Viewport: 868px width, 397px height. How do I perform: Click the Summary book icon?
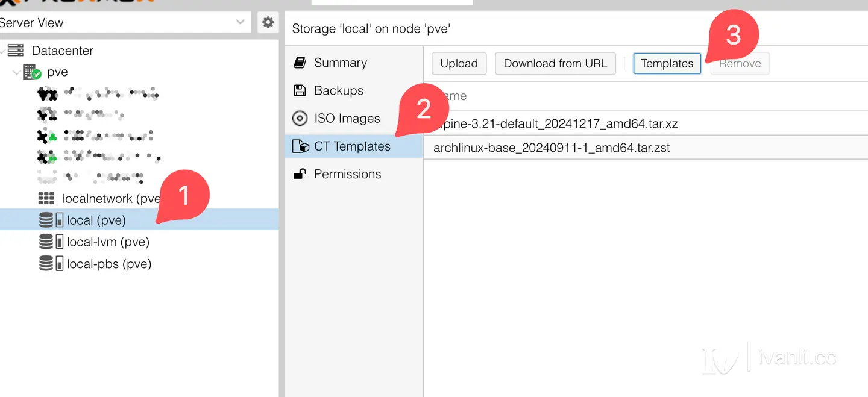point(300,63)
